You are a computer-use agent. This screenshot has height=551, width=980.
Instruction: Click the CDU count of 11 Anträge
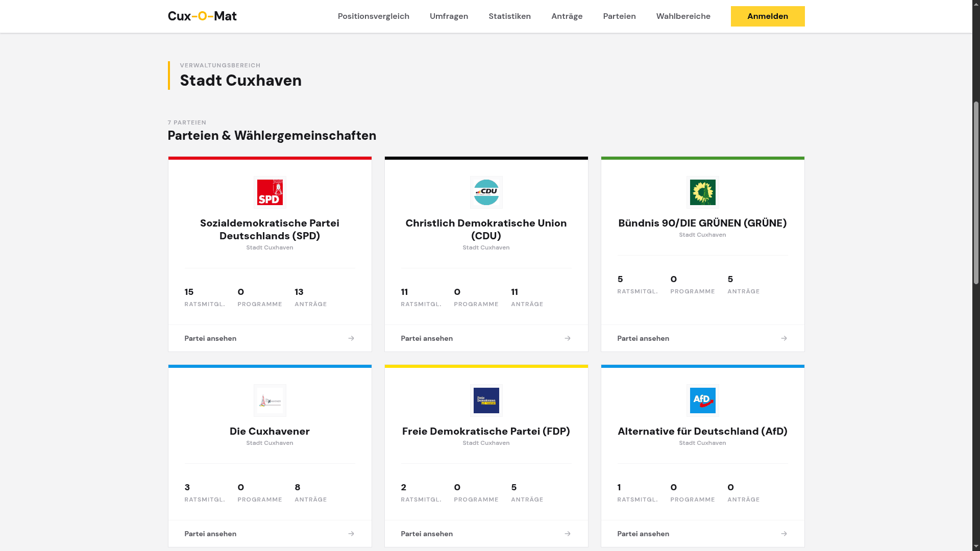tap(527, 297)
